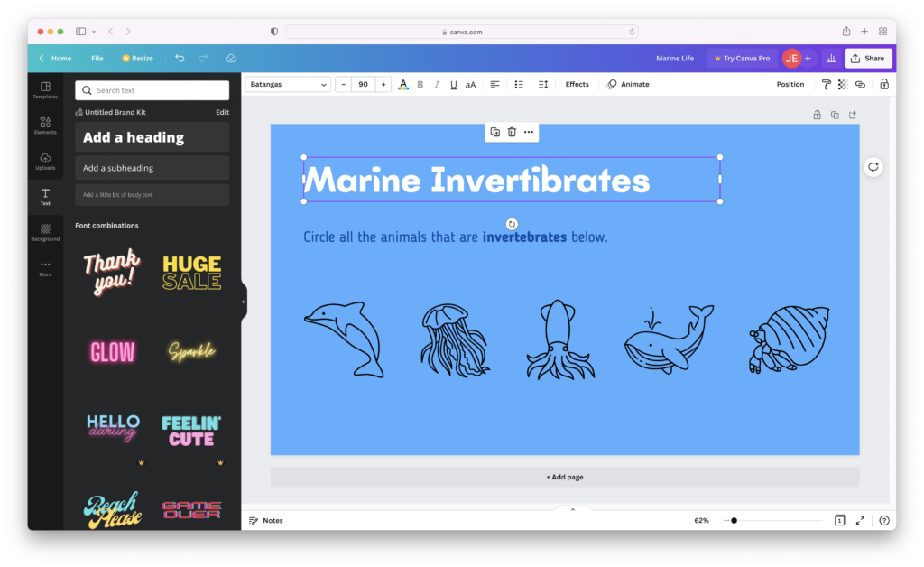924x567 pixels.
Task: Open Animate options
Action: (628, 84)
